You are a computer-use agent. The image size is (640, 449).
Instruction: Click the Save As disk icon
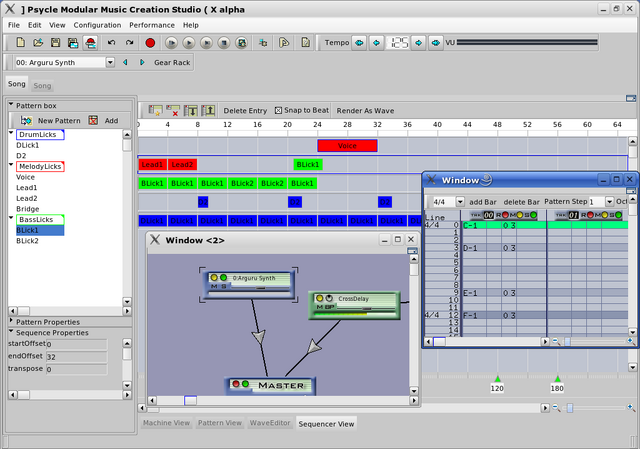click(73, 42)
